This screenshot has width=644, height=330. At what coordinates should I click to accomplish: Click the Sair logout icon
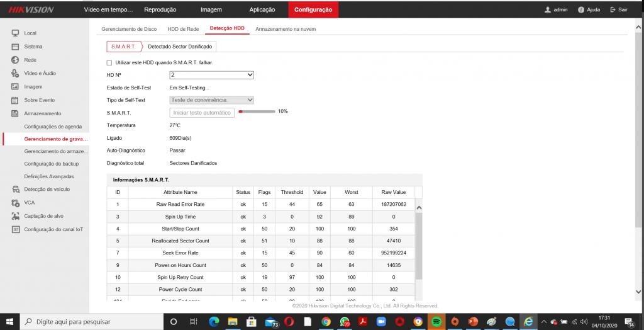(x=613, y=10)
